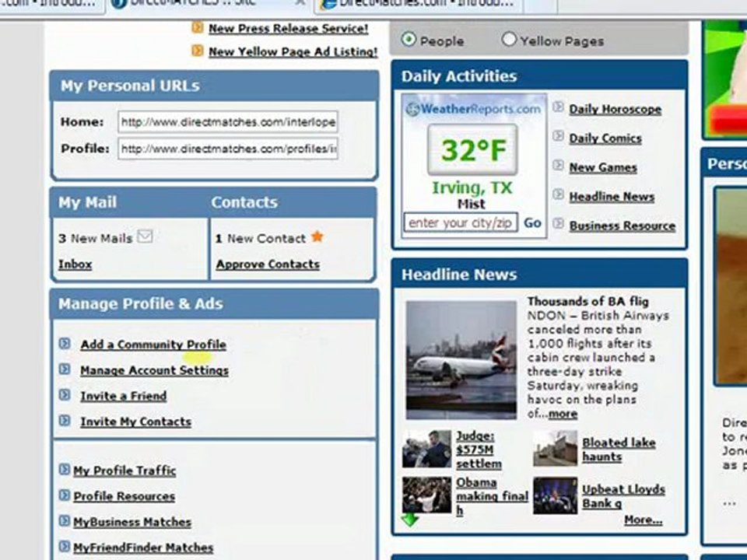Viewport: 747px width, 560px height.
Task: Open Headline News in Daily Activities
Action: pyautogui.click(x=612, y=197)
